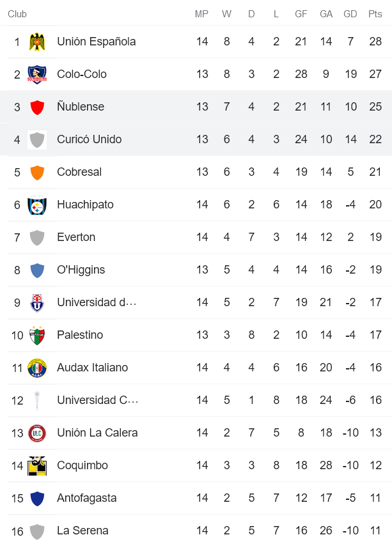Open the Curicó Unido team link
Screen dimensions: 392x551
(89, 139)
